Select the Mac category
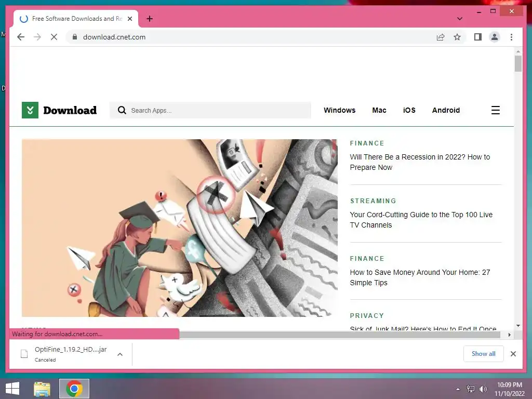The height and width of the screenshot is (399, 532). click(379, 110)
